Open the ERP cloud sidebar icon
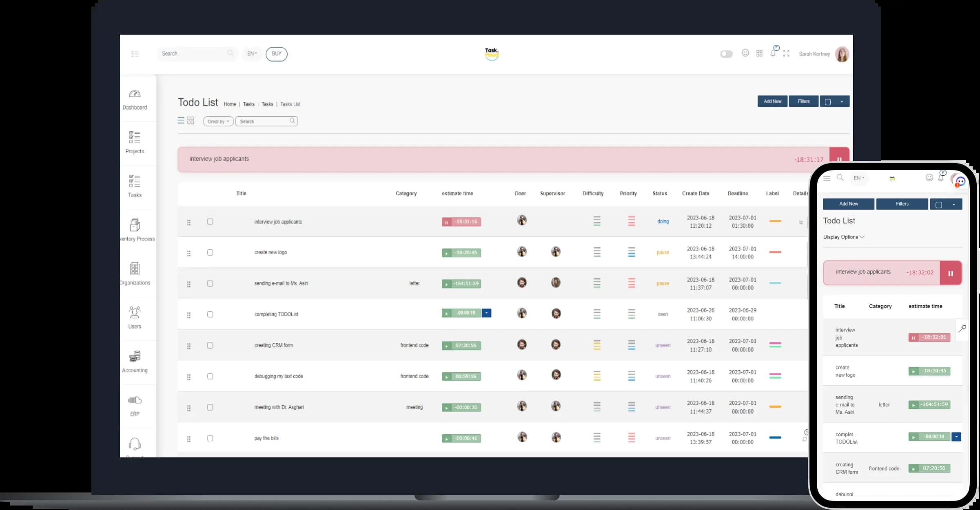The height and width of the screenshot is (510, 980). 135,400
